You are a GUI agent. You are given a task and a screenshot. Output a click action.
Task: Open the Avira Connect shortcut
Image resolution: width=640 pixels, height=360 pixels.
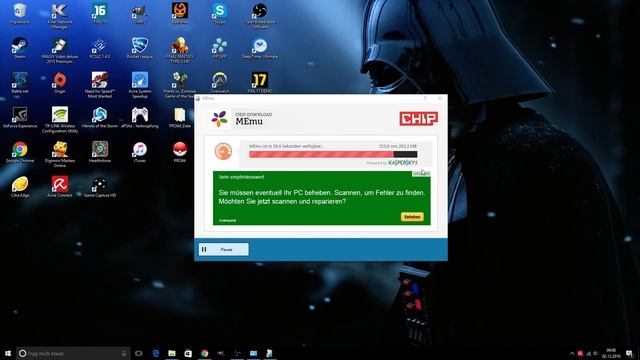[x=60, y=187]
